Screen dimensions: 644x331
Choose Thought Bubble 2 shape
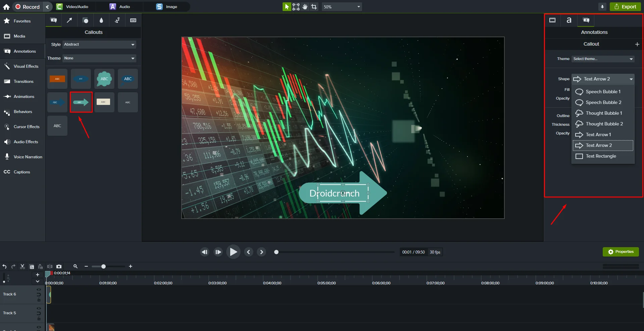[603, 124]
